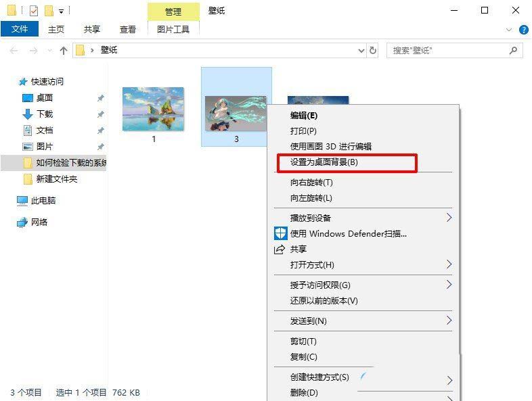The image size is (532, 401).
Task: Click the Back navigation arrow
Action: 14,51
